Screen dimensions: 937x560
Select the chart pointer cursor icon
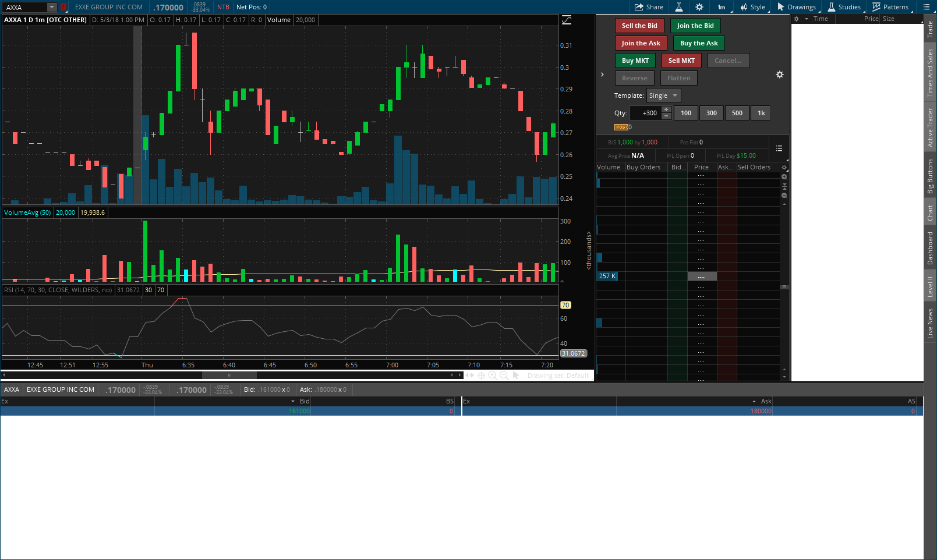click(x=516, y=375)
